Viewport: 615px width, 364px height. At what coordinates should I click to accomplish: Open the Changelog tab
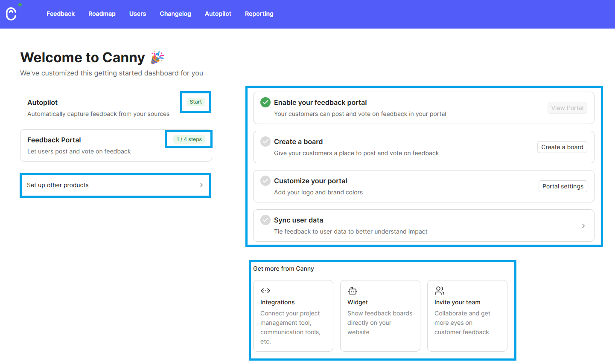175,14
